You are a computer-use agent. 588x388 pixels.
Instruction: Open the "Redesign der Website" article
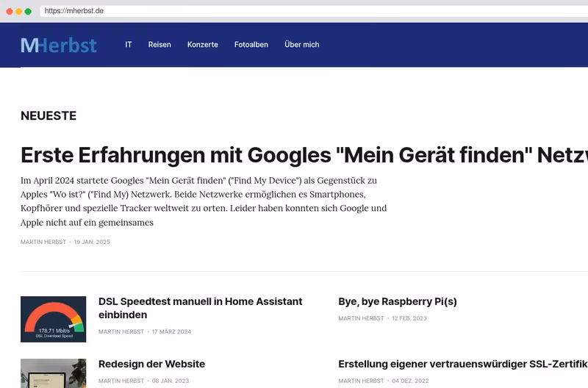point(151,364)
